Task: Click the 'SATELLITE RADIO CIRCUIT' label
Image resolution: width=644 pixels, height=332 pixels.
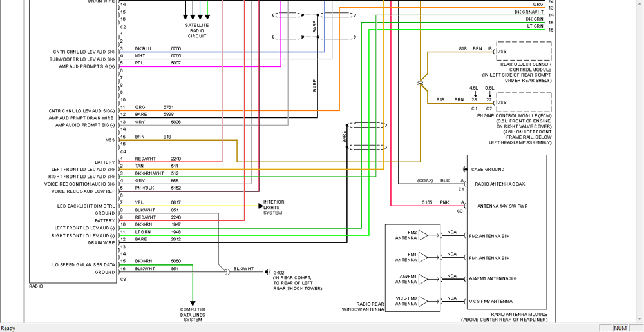Action: click(x=196, y=31)
